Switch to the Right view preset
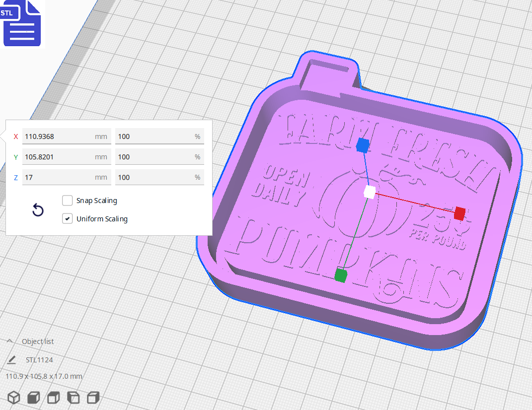532x410 pixels. tap(93, 397)
